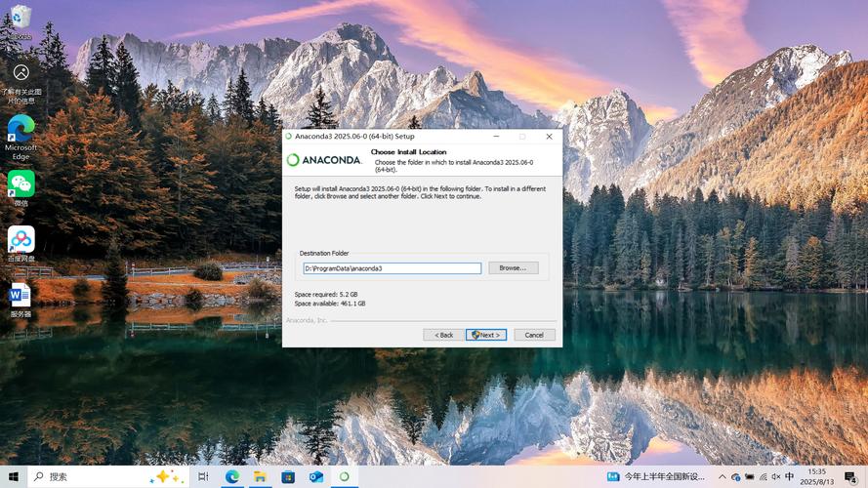This screenshot has height=488, width=868.
Task: Close the Anaconda3 Setup window
Action: (x=549, y=136)
